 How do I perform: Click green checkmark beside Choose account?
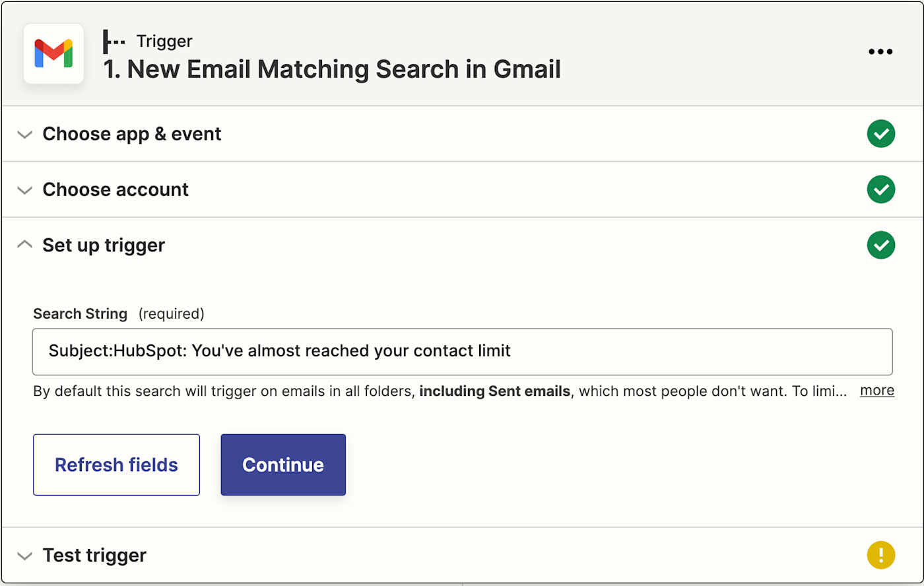881,190
